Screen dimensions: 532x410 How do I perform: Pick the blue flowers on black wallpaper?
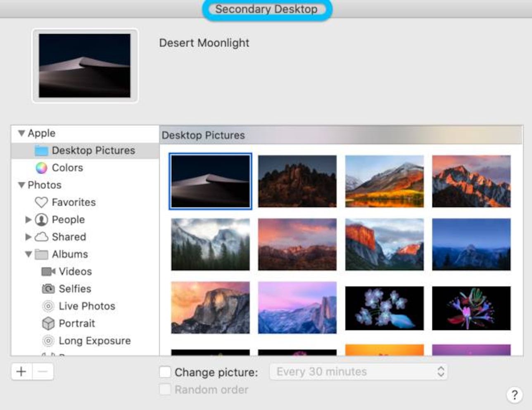click(384, 308)
